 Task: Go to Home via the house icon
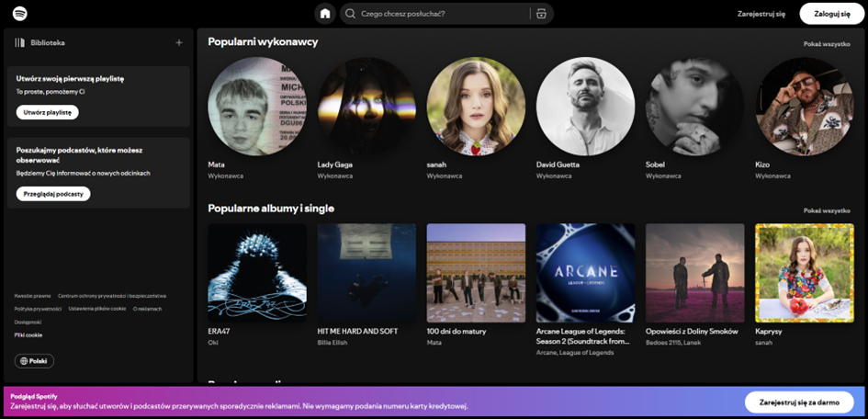[x=325, y=14]
